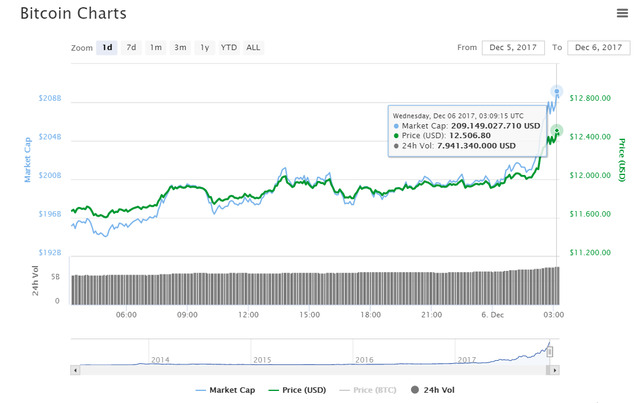The image size is (640, 403).
Task: Toggle Price (USD) series in legend
Action: tap(297, 390)
